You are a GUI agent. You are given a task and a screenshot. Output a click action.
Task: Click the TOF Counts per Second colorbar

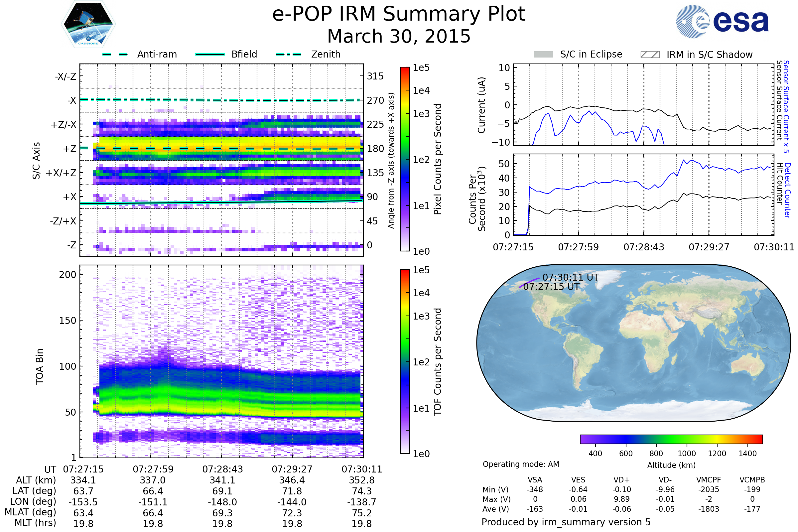point(405,361)
